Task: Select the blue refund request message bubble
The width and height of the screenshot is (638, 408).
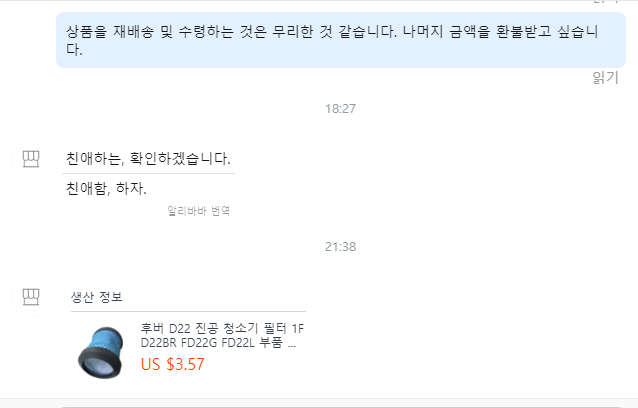Action: [x=340, y=41]
